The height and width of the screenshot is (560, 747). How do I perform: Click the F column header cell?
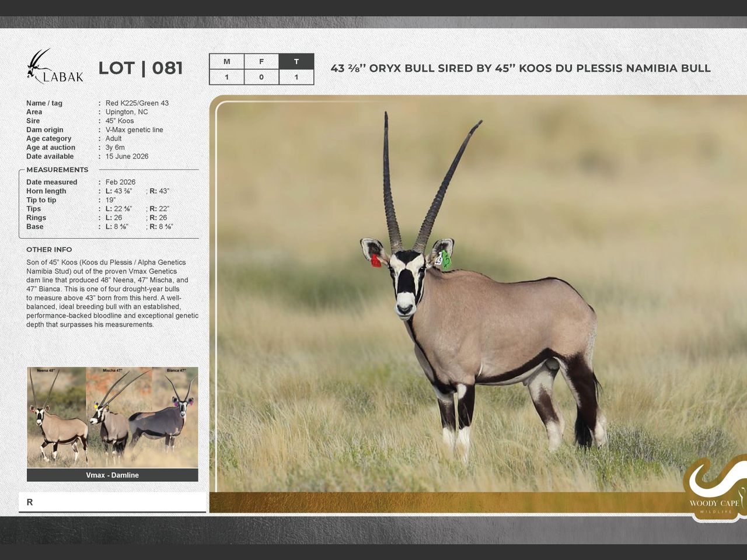(261, 61)
